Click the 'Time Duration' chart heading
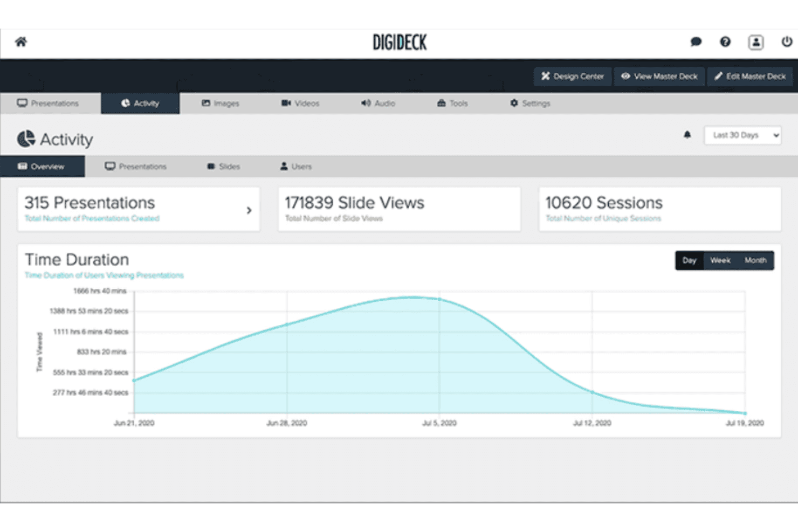This screenshot has height=532, width=798. click(77, 260)
